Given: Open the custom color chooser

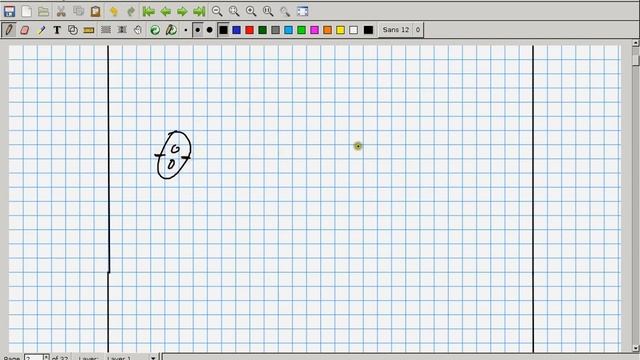Looking at the screenshot, I should 368,30.
